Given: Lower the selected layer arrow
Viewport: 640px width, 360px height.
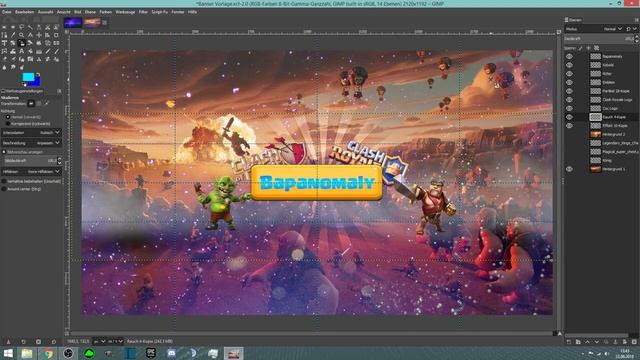Looking at the screenshot, I should pos(596,342).
